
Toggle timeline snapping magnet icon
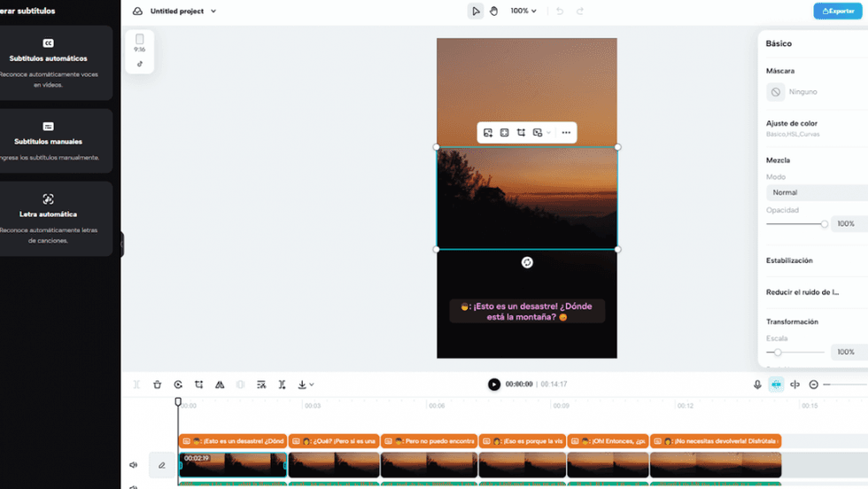[x=776, y=384]
